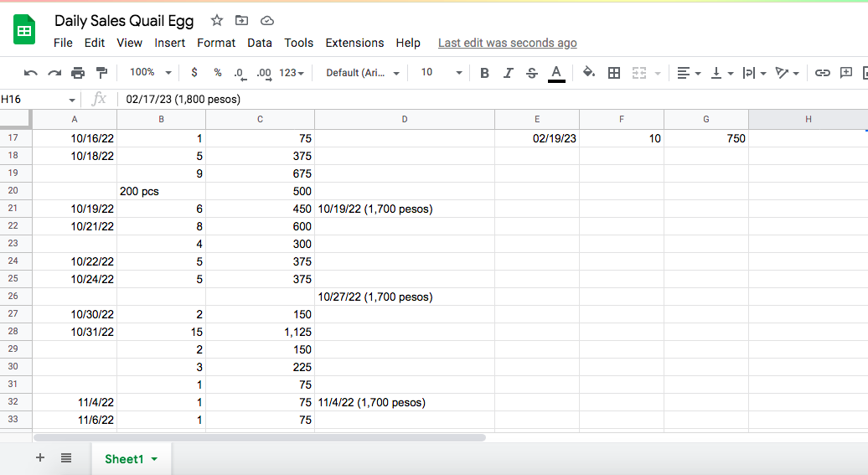The width and height of the screenshot is (868, 475).
Task: Open the text color picker
Action: pyautogui.click(x=556, y=73)
